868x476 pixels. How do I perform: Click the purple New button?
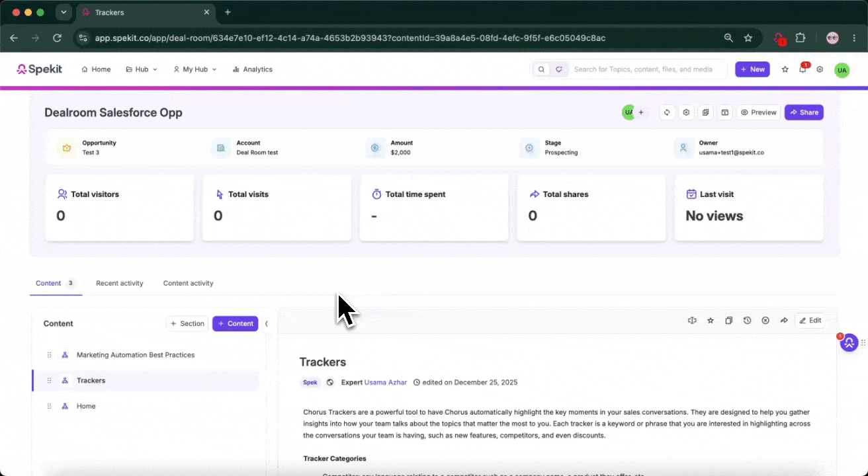point(752,69)
